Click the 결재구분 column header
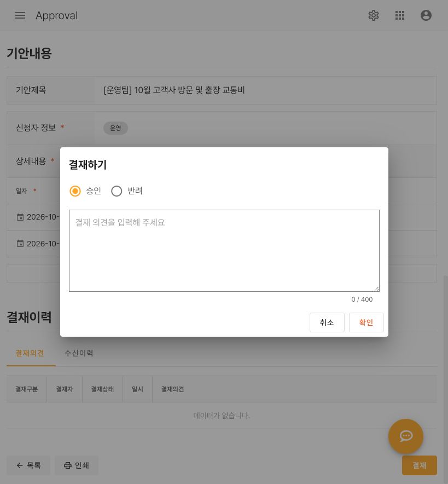Image resolution: width=448 pixels, height=484 pixels. [26, 389]
